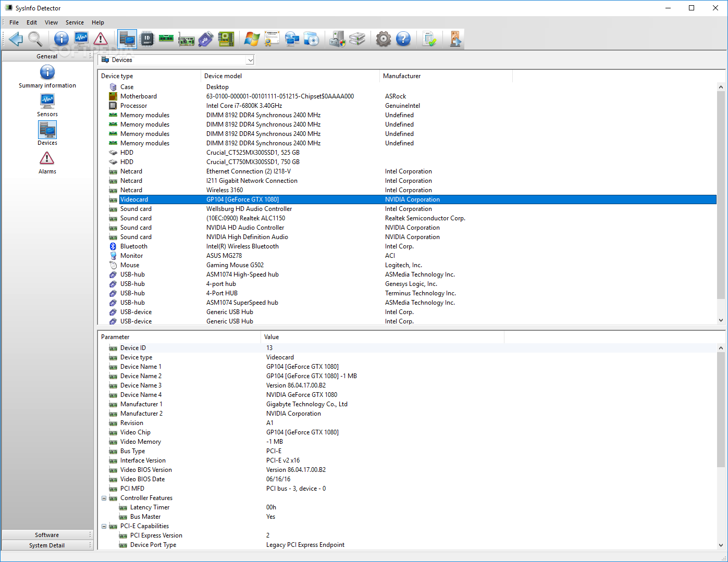Viewport: 728px width, 562px height.
Task: Open settings via the gear toolbar icon
Action: tap(384, 39)
